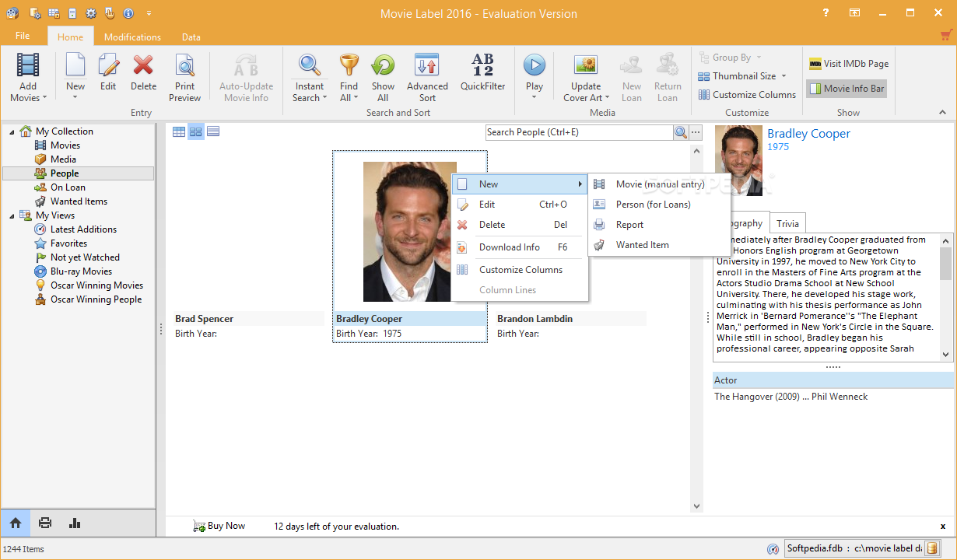Screen dimensions: 957x560
Task: Click the Add Movies film strip icon
Action: 28,65
